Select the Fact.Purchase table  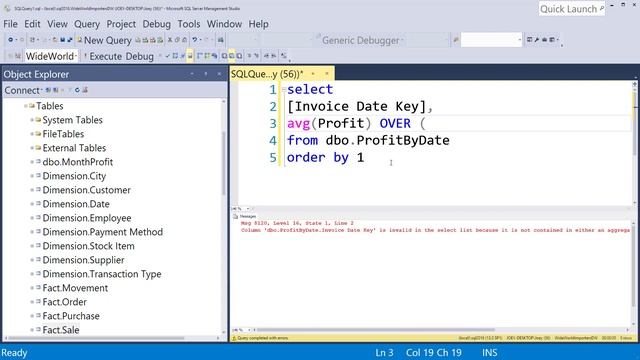[x=71, y=316]
